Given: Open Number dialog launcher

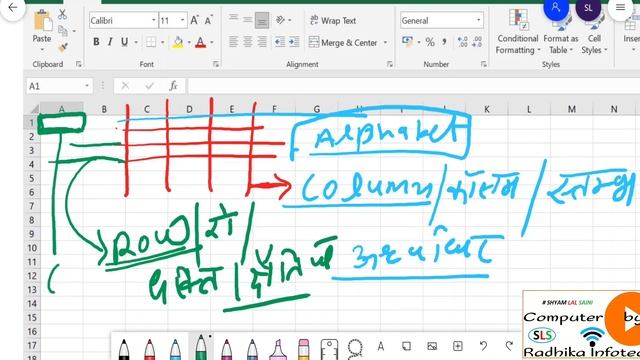Looking at the screenshot, I should pyautogui.click(x=484, y=64).
